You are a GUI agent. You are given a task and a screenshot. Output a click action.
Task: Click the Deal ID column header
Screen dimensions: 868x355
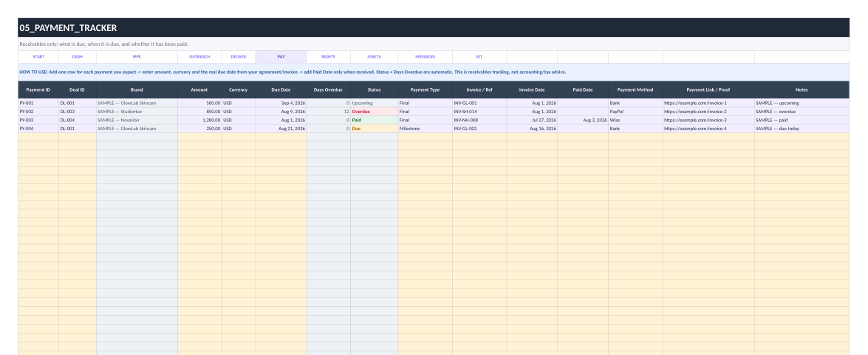click(x=78, y=89)
